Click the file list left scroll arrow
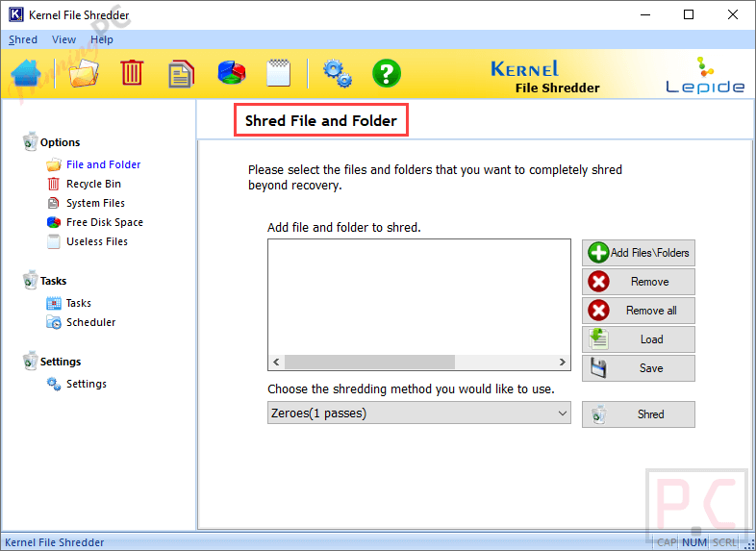Viewport: 756px width, 551px height. [276, 362]
